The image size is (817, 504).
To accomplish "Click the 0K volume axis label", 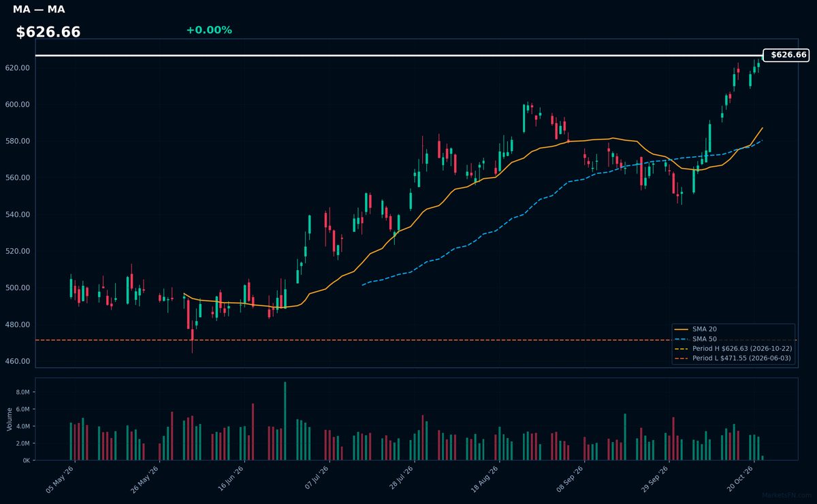I will 25,460.
